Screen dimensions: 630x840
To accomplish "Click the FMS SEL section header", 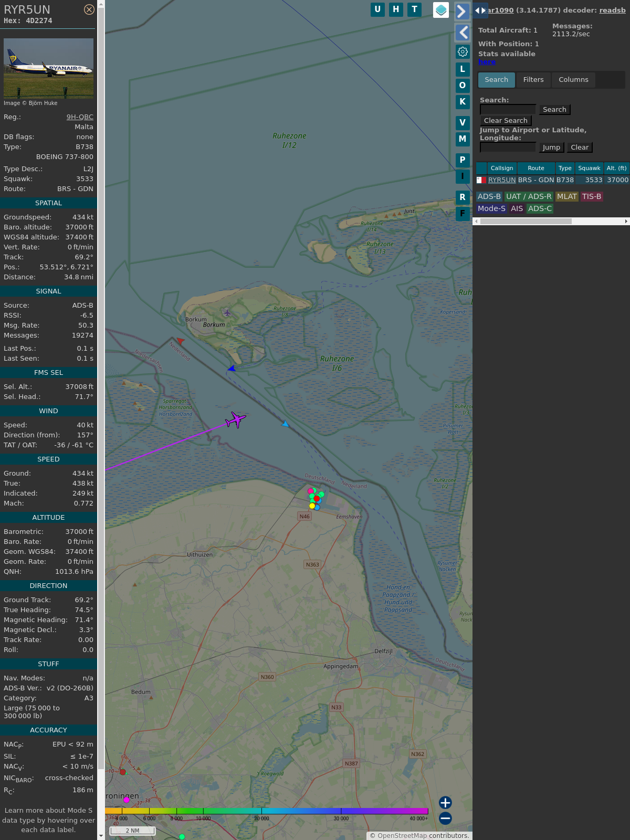I will click(48, 373).
